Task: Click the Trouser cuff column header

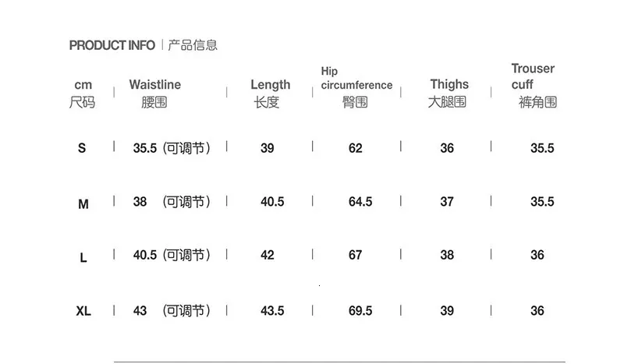Action: (533, 76)
